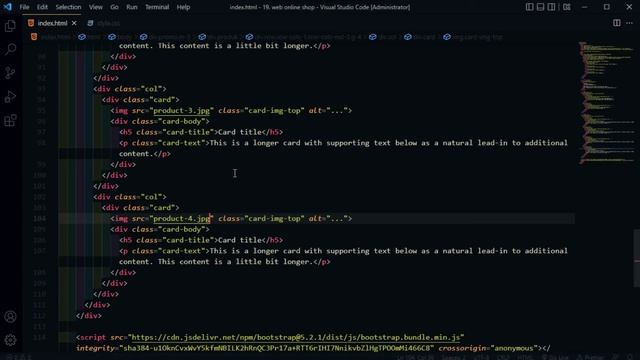Click the Spaces indentation setting in status bar
The width and height of the screenshot is (640, 360).
pyautogui.click(x=453, y=358)
